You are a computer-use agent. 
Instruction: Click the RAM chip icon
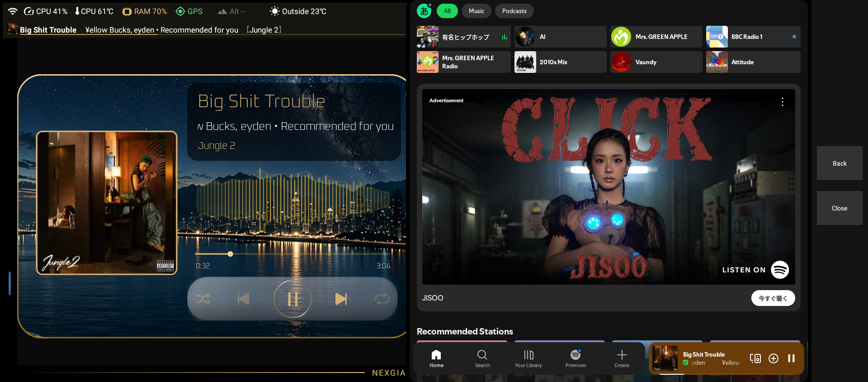tap(127, 11)
